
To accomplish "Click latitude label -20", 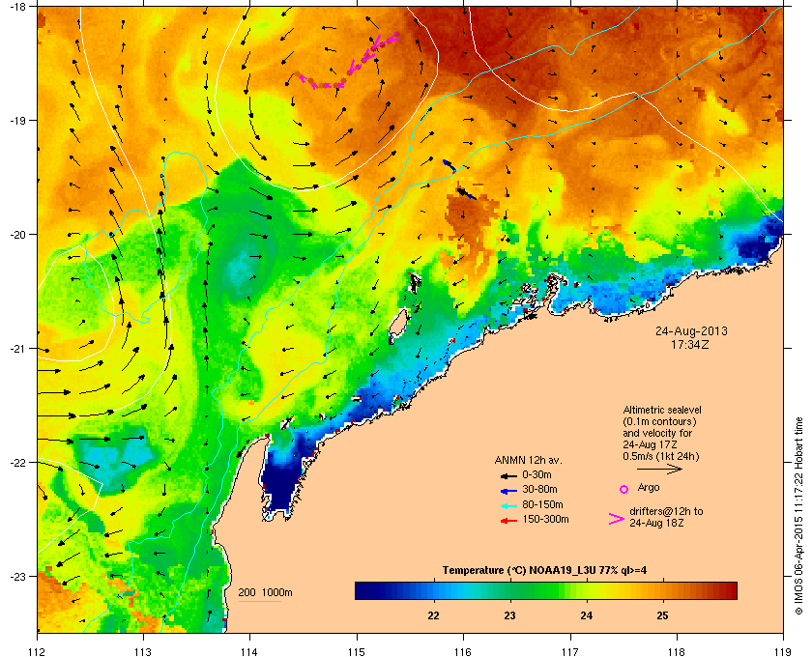I will pos(17,235).
